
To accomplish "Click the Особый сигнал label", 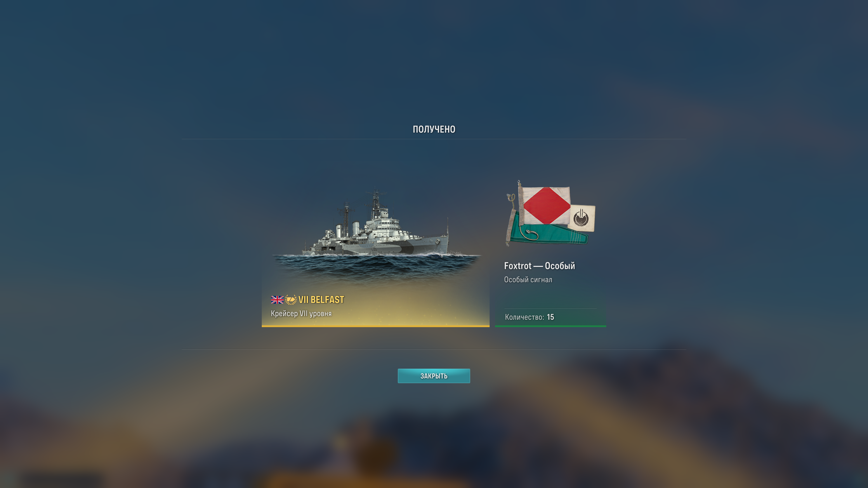I will (x=528, y=279).
